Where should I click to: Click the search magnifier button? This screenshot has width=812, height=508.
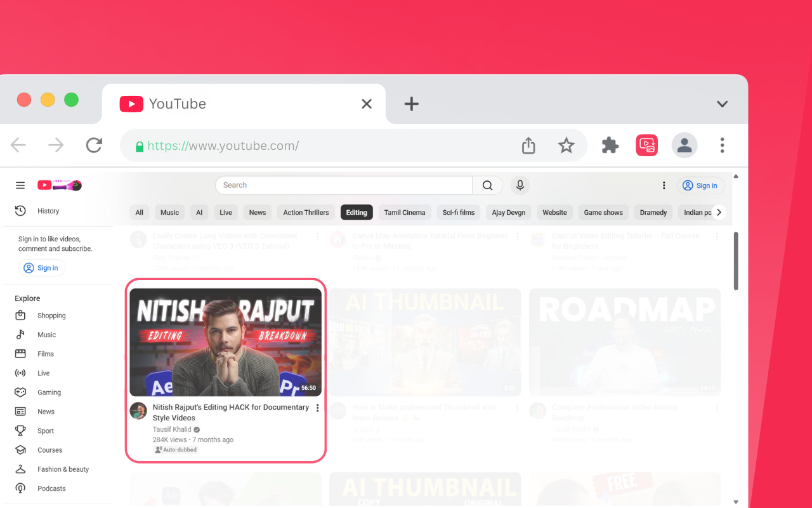487,185
